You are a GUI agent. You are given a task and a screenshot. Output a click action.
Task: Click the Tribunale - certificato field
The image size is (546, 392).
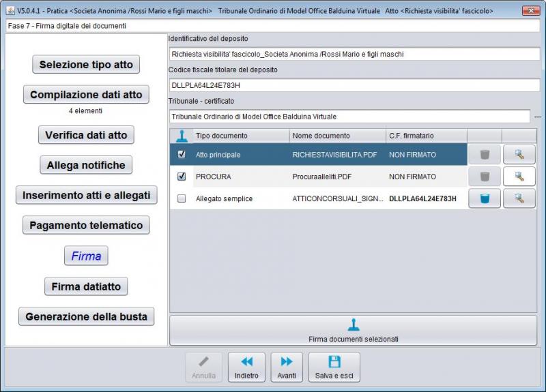[349, 117]
